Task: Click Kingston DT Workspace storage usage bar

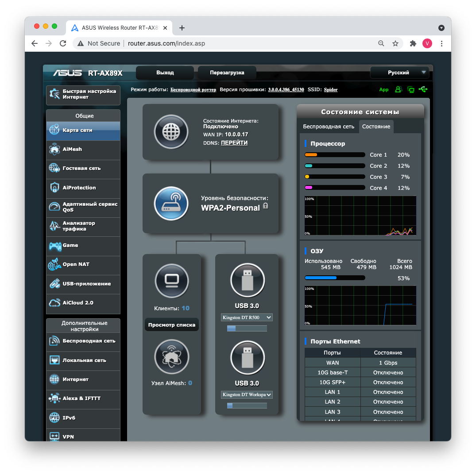Action: point(247,405)
